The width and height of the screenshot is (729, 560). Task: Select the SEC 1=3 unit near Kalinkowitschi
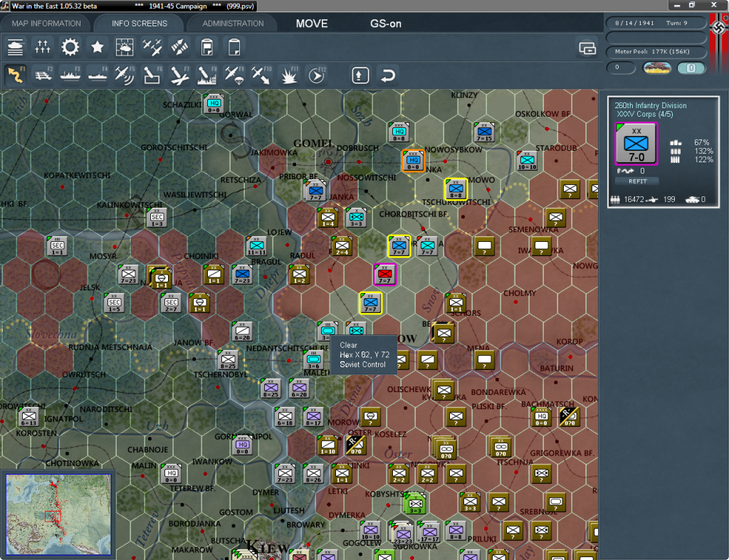(157, 218)
